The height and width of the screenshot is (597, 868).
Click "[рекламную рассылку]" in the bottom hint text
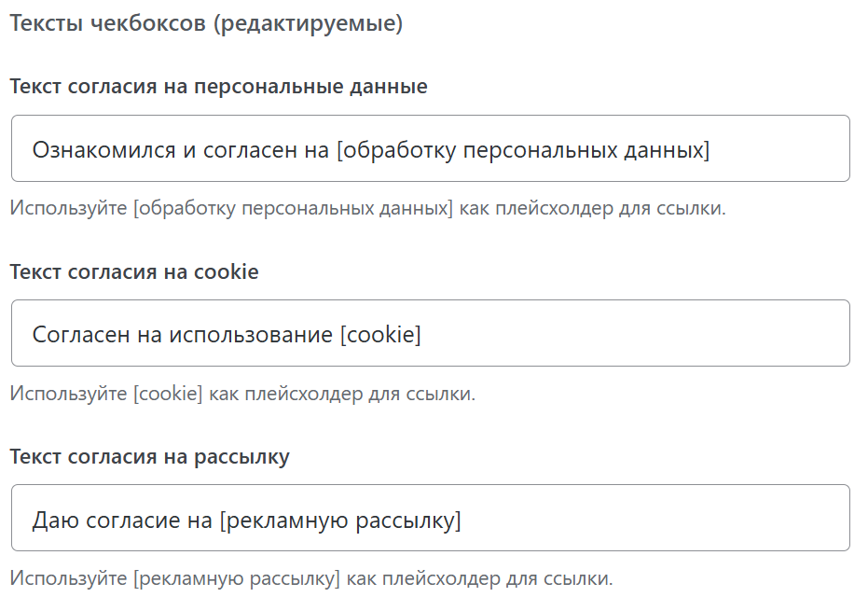[236, 577]
